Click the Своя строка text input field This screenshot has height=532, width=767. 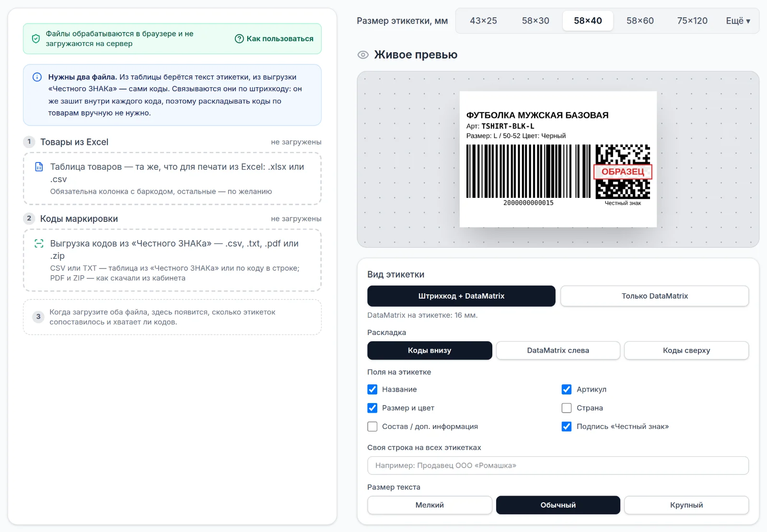tap(558, 465)
